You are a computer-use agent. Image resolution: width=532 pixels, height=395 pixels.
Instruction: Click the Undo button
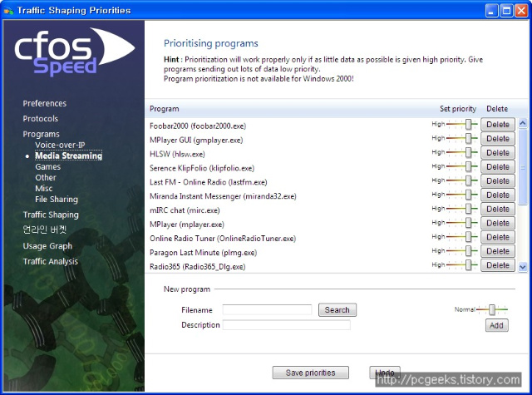pyautogui.click(x=385, y=373)
